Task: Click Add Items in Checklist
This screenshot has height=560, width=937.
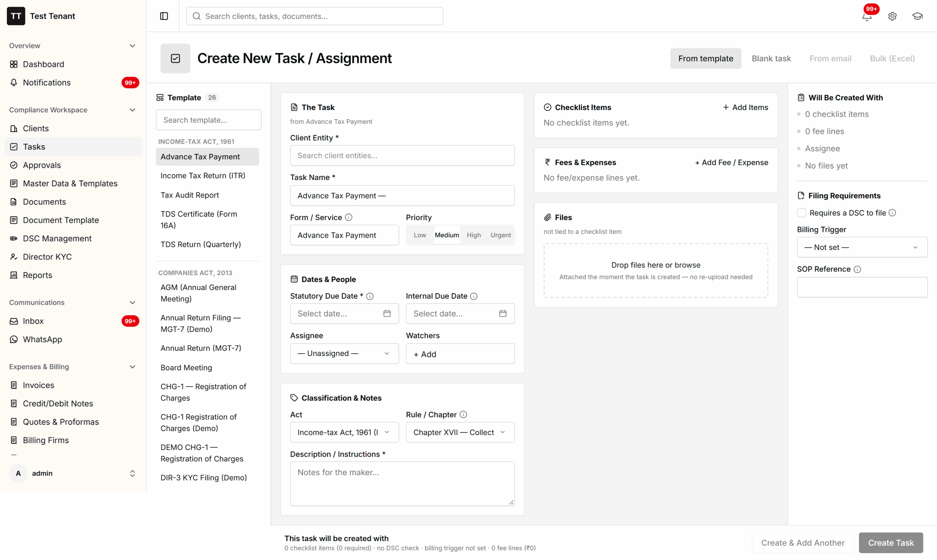Action: pyautogui.click(x=745, y=108)
